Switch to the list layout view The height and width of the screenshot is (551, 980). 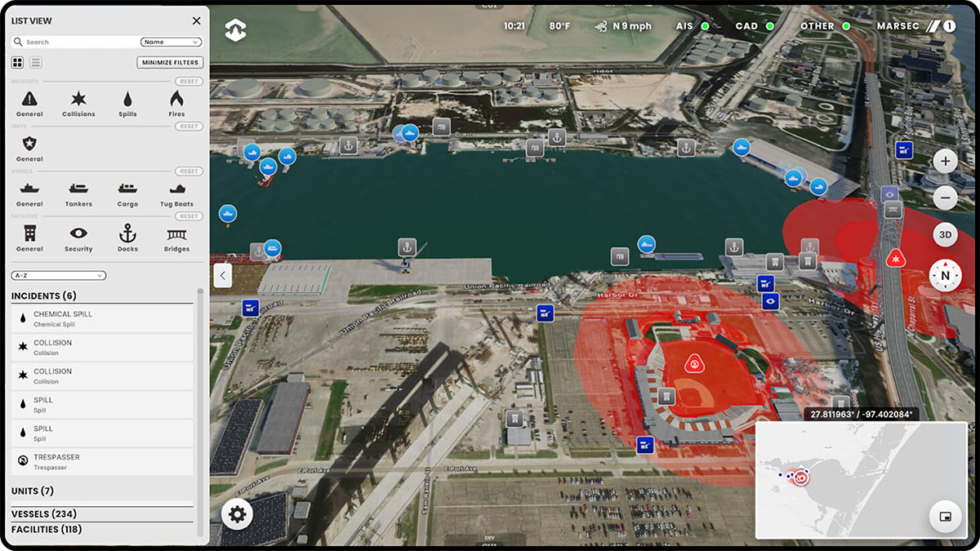(x=36, y=63)
